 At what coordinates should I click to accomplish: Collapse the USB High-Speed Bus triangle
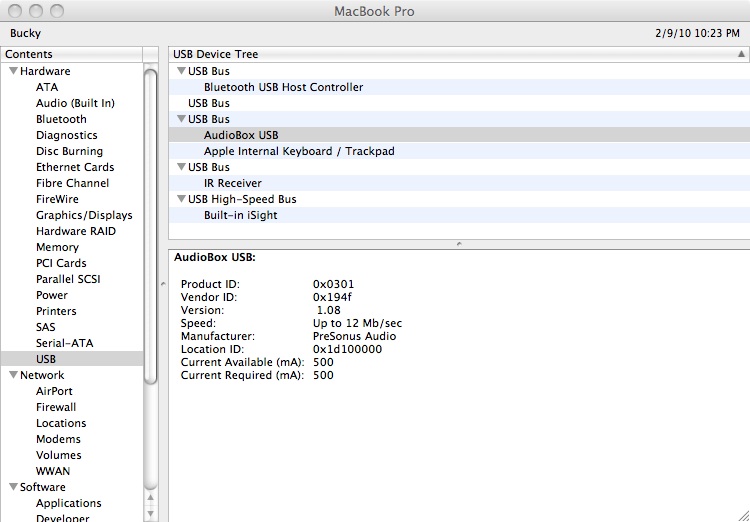coord(181,199)
